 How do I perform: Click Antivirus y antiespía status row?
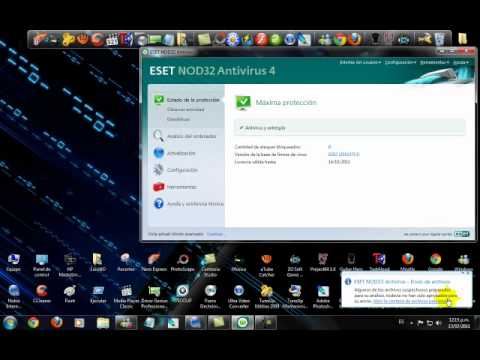pos(350,128)
